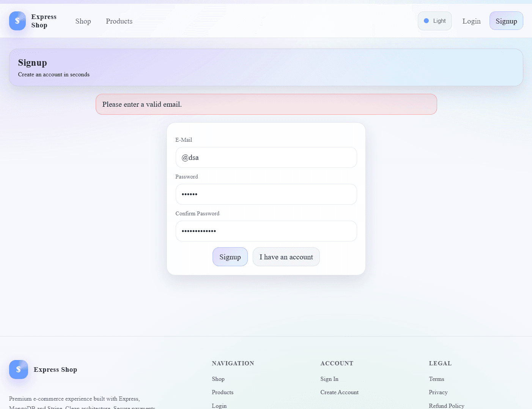Dismiss the 'Please enter a valid email' alert
Viewport: 532px width, 409px height.
point(266,104)
